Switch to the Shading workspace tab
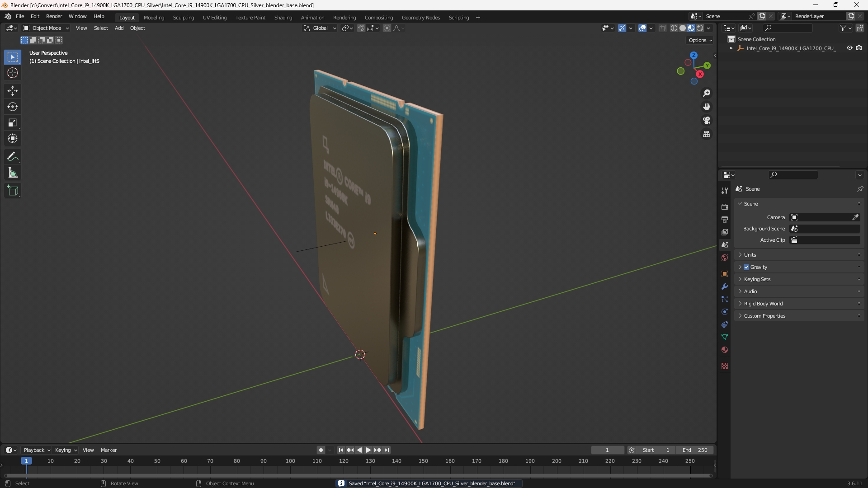The image size is (868, 488). pyautogui.click(x=283, y=18)
